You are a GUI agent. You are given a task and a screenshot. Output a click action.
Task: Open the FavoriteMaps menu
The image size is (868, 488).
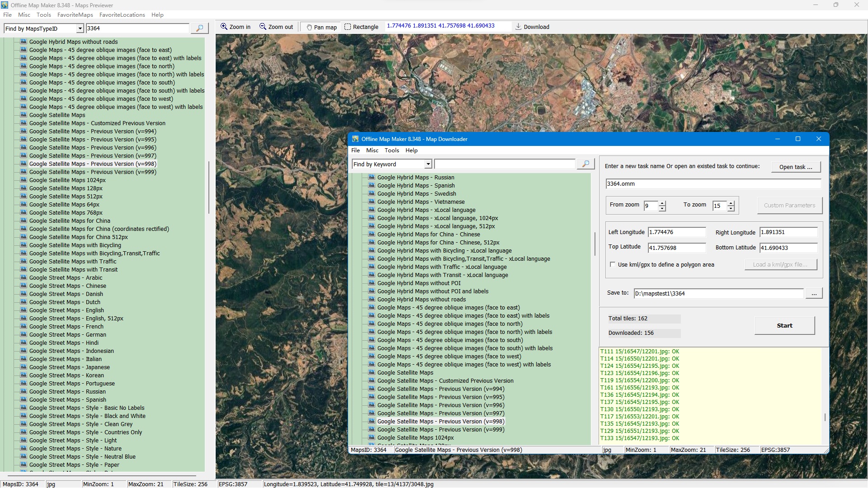pyautogui.click(x=75, y=15)
